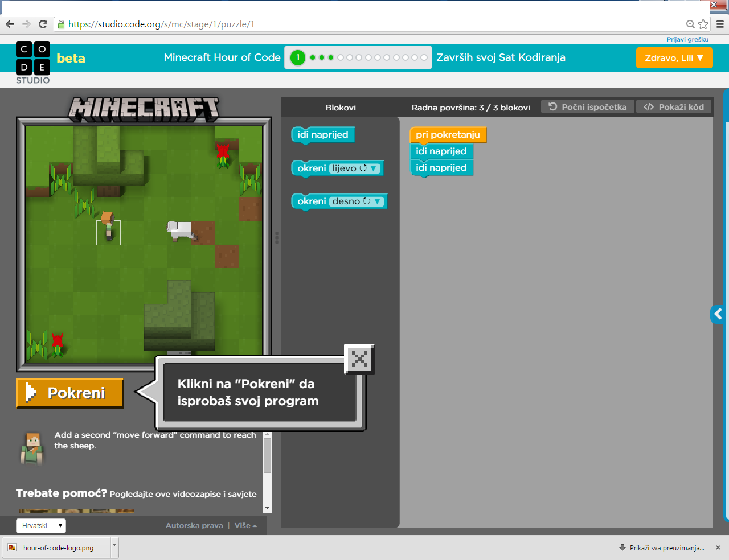Select the second 'idi naprijed' workspace block
This screenshot has width=729, height=560.
(441, 168)
